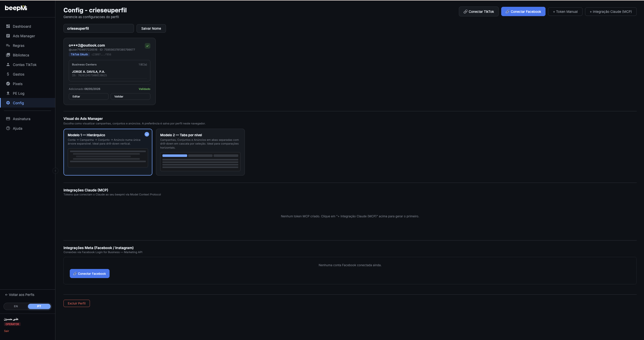
Task: Click the Biblioteca library icon
Action: tap(8, 55)
